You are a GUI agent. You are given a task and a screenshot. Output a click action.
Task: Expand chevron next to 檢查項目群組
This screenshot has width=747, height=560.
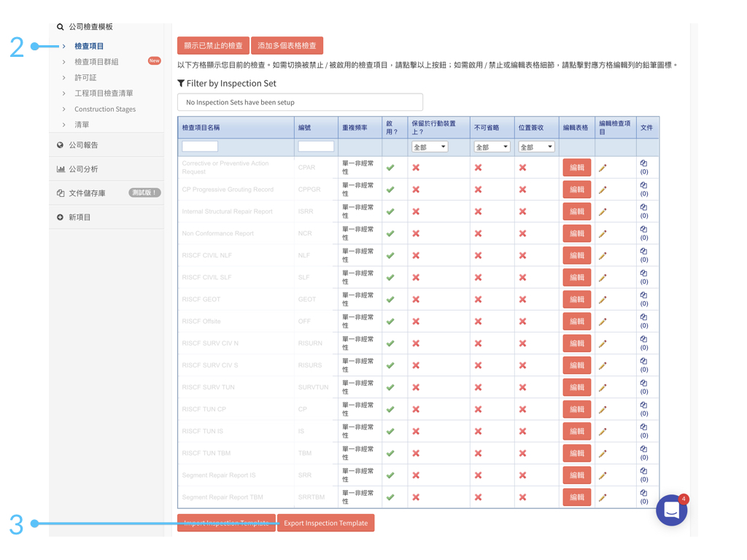(x=64, y=62)
